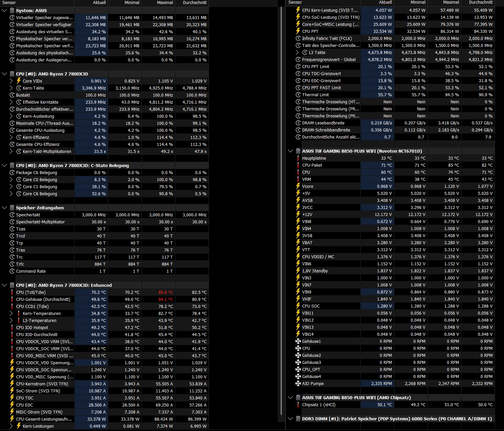Expand the Effektive Kerntakte row
The height and width of the screenshot is (431, 504).
11,102
